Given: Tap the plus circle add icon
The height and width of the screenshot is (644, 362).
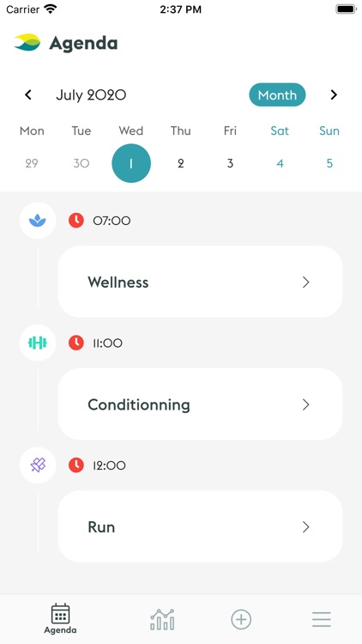Looking at the screenshot, I should [x=241, y=619].
